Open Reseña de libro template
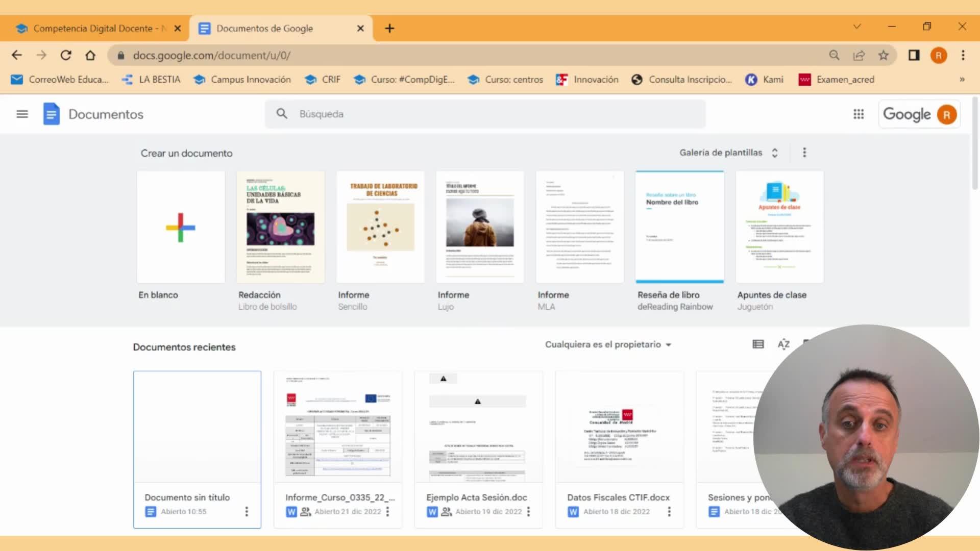This screenshot has height=551, width=980. point(679,228)
